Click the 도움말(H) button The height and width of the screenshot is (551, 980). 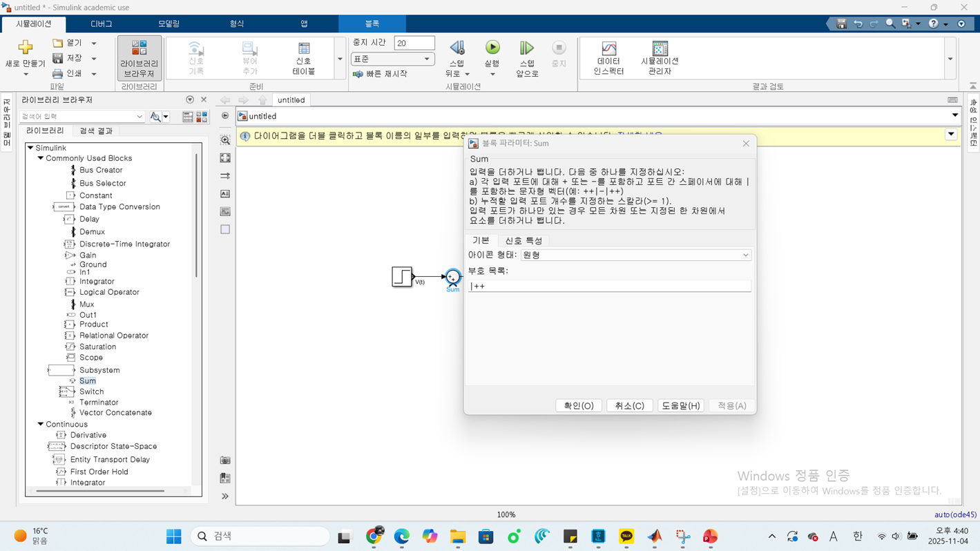(681, 406)
